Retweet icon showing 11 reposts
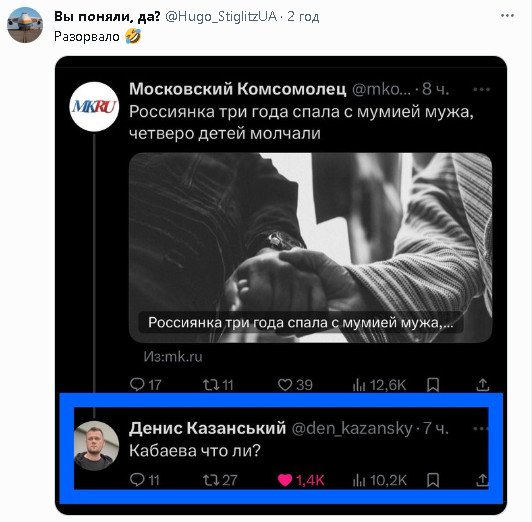532x522 pixels. (x=211, y=385)
